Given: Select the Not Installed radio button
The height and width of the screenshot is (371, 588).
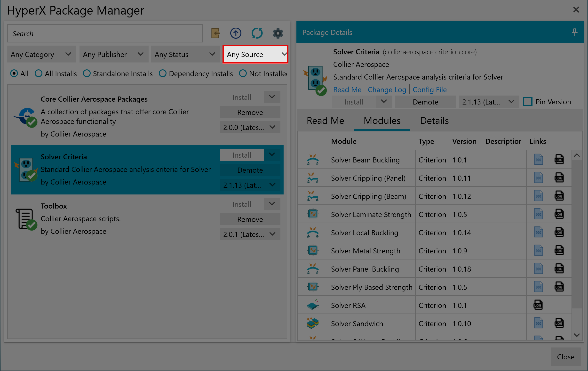Looking at the screenshot, I should pyautogui.click(x=243, y=73).
